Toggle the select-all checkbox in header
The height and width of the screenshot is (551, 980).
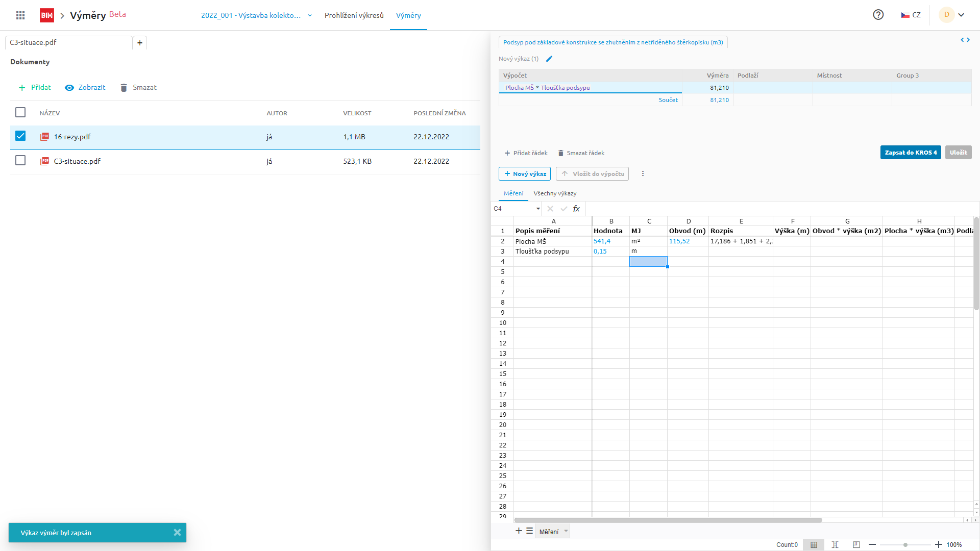click(20, 112)
